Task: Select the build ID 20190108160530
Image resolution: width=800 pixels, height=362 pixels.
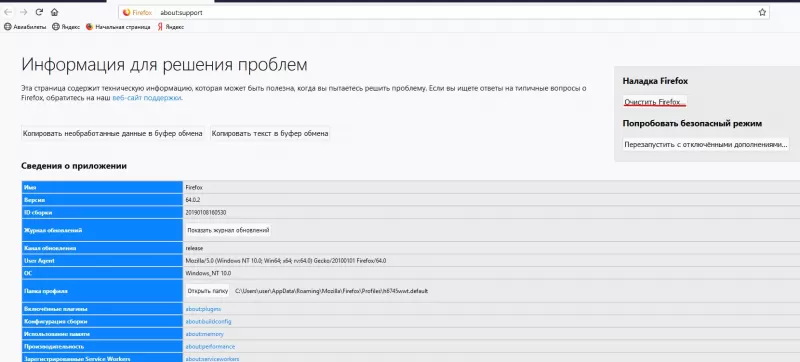Action: click(x=206, y=212)
